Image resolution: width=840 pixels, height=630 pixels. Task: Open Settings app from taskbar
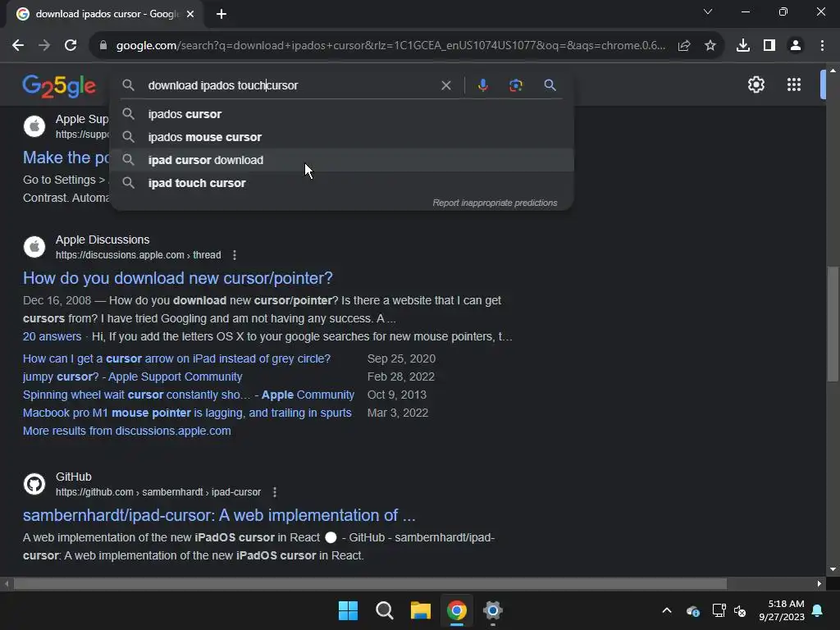(x=493, y=610)
